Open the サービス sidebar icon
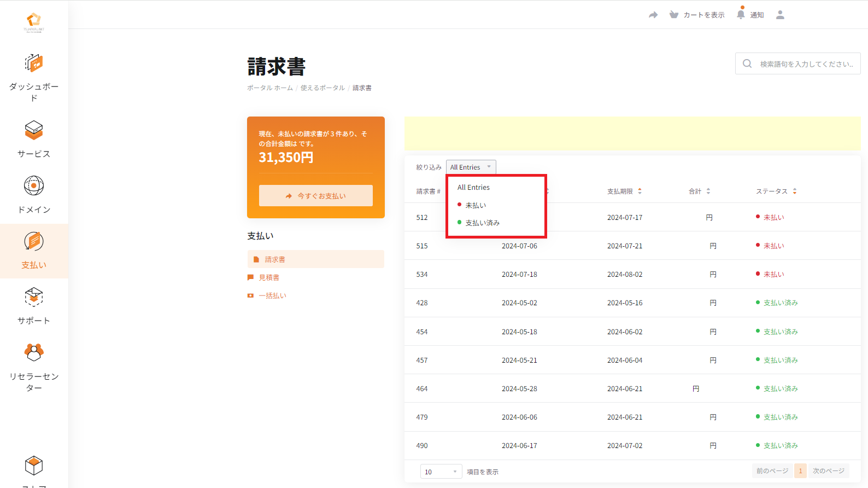868x488 pixels. tap(34, 130)
